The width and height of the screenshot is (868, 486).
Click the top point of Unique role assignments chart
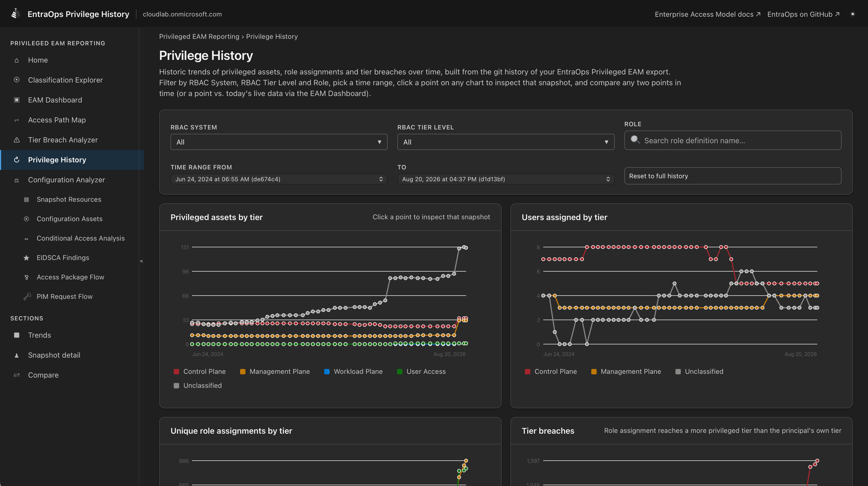pyautogui.click(x=466, y=461)
